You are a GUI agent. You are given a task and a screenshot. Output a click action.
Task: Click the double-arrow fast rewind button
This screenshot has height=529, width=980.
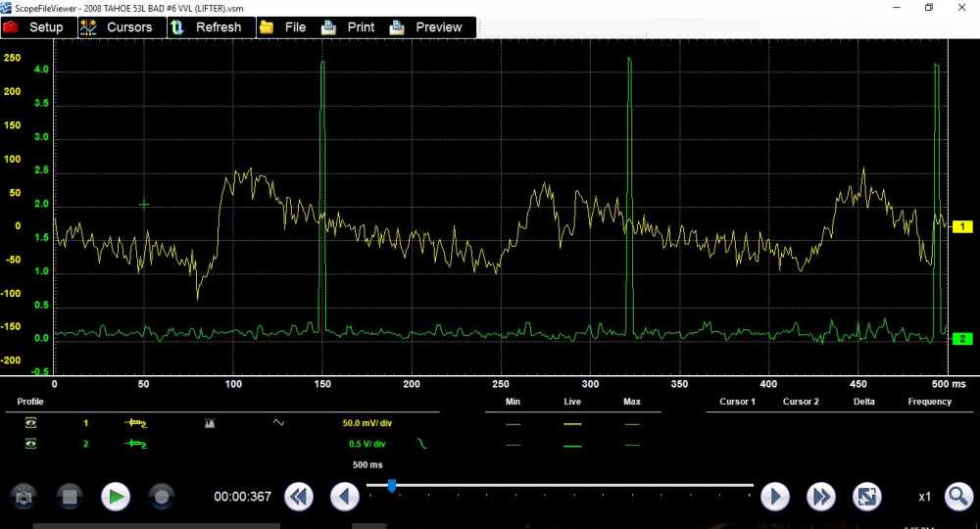point(299,497)
